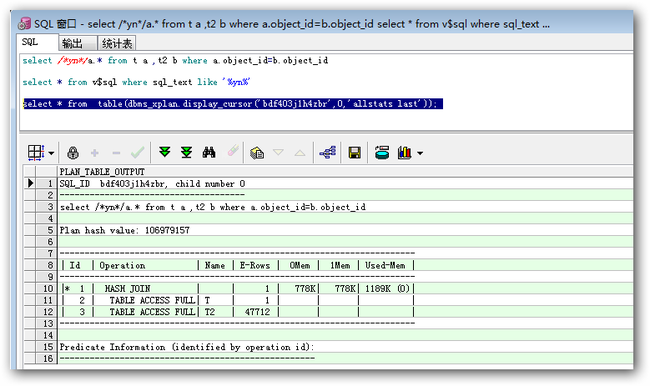
Task: Click the SQL window title bar text
Action: tap(292, 24)
